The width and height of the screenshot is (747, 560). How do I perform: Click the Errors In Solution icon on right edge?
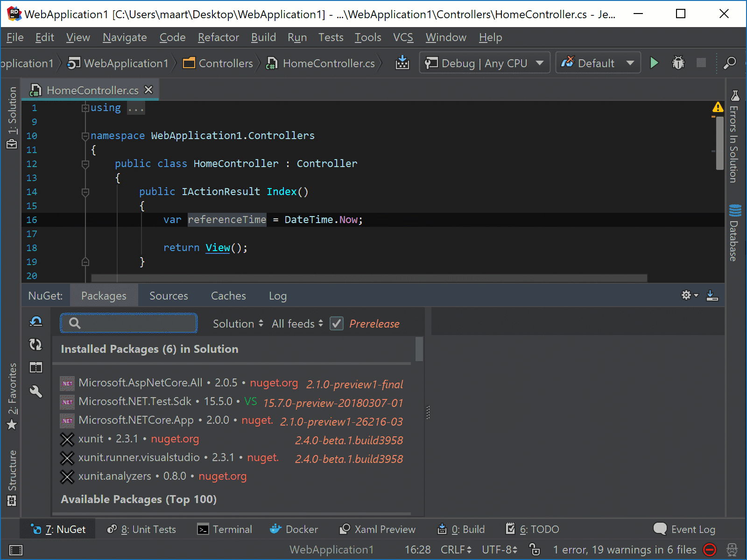click(x=735, y=96)
